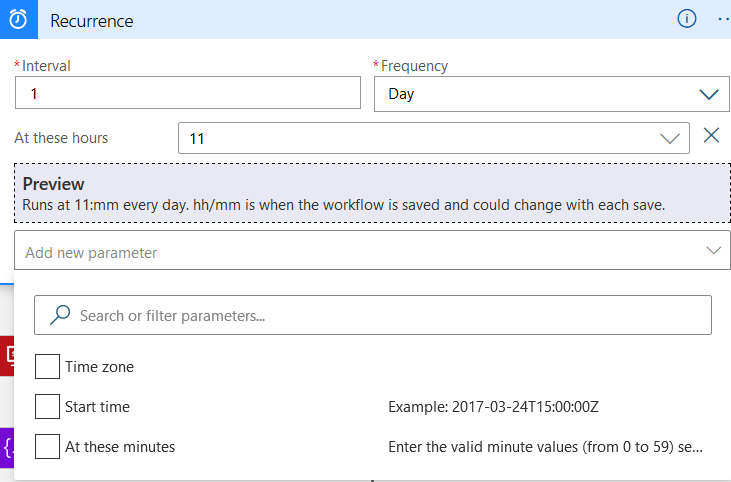This screenshot has width=731, height=482.
Task: Tick the At these minutes checkbox
Action: pyautogui.click(x=47, y=447)
